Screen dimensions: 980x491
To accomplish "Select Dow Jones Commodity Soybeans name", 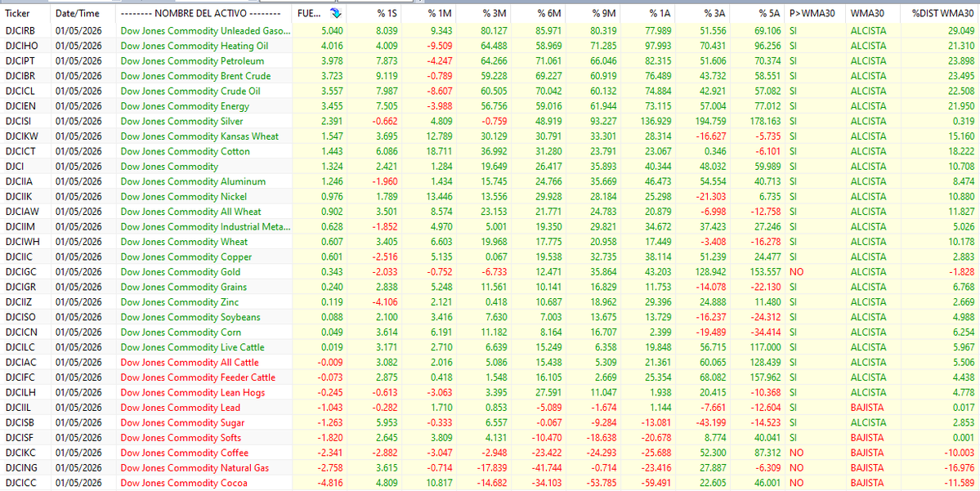I will 190,317.
